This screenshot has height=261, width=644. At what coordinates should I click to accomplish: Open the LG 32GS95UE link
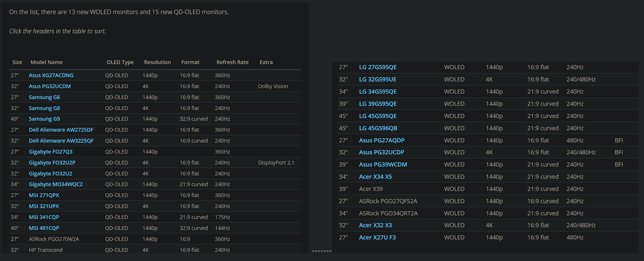[378, 79]
